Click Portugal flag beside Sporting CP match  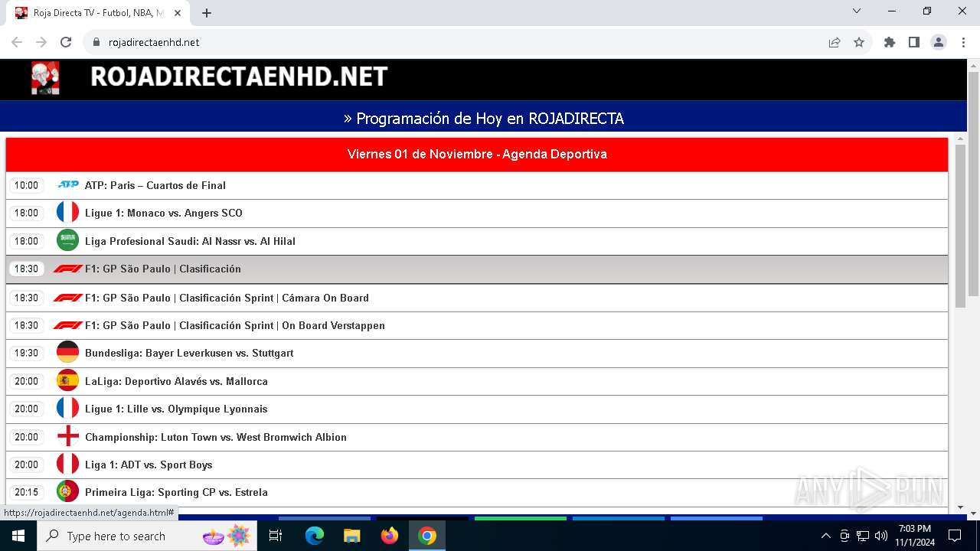[68, 492]
